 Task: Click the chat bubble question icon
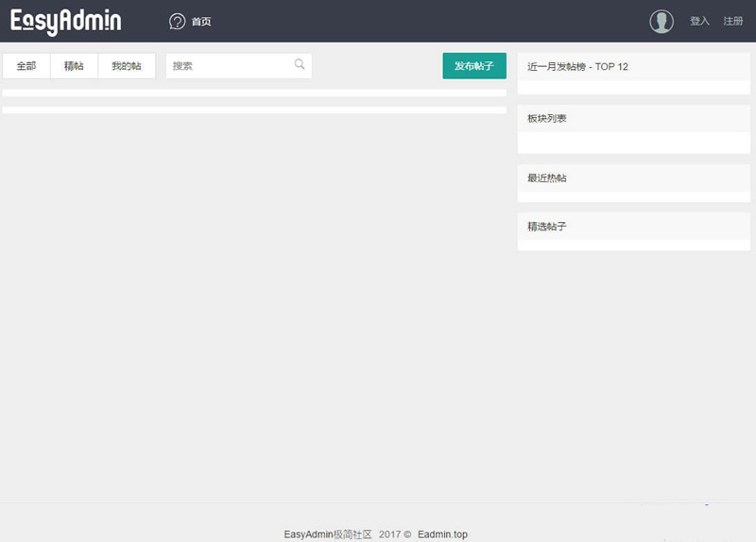[x=177, y=21]
